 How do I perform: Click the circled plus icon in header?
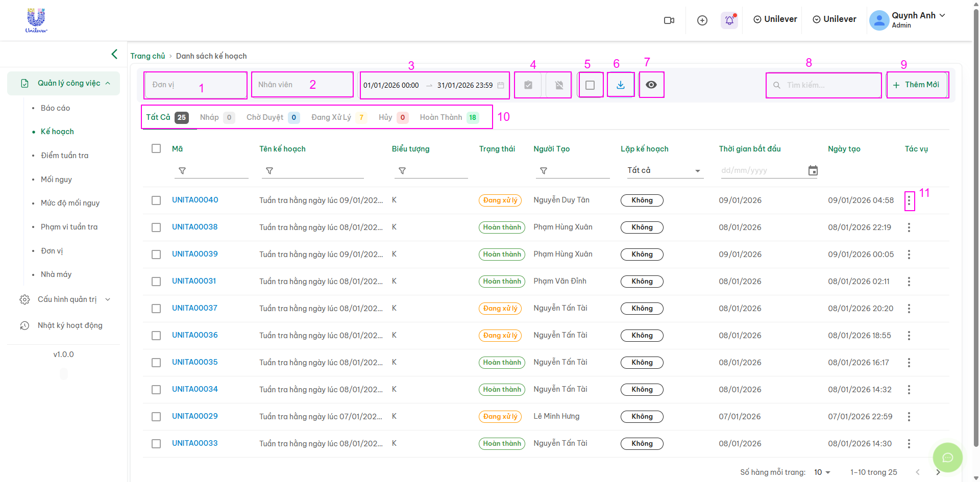click(702, 20)
